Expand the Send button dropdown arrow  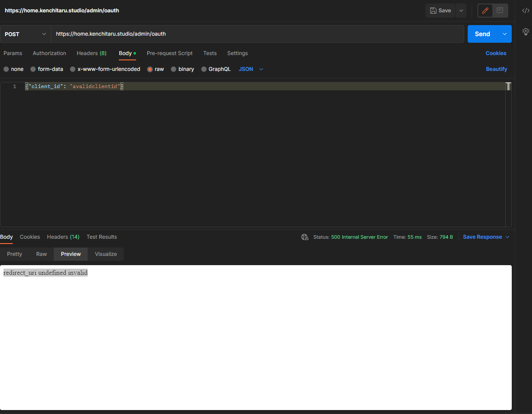pos(505,34)
